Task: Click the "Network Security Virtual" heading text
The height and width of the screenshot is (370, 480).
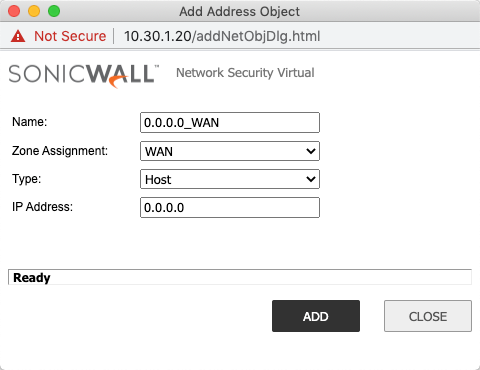Action: point(245,73)
